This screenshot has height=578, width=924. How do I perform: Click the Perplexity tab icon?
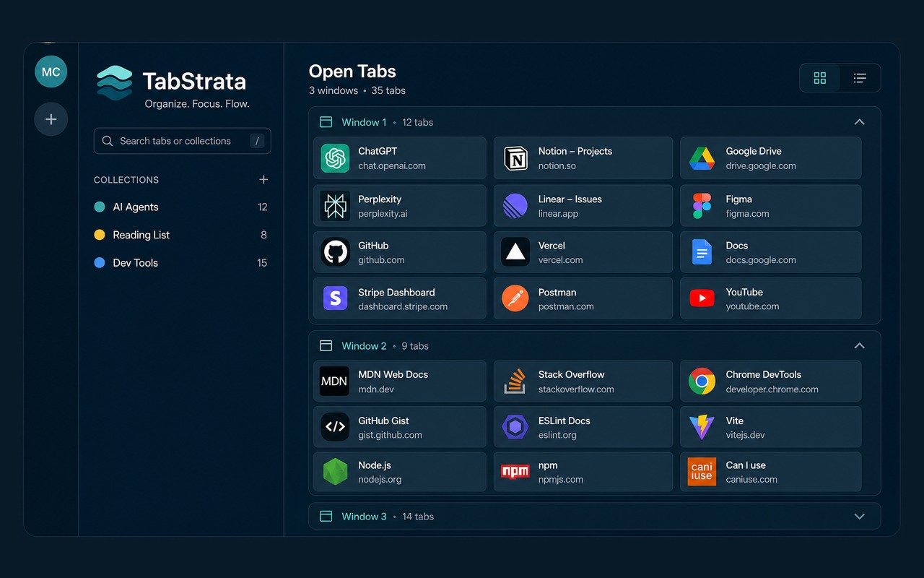(x=335, y=206)
